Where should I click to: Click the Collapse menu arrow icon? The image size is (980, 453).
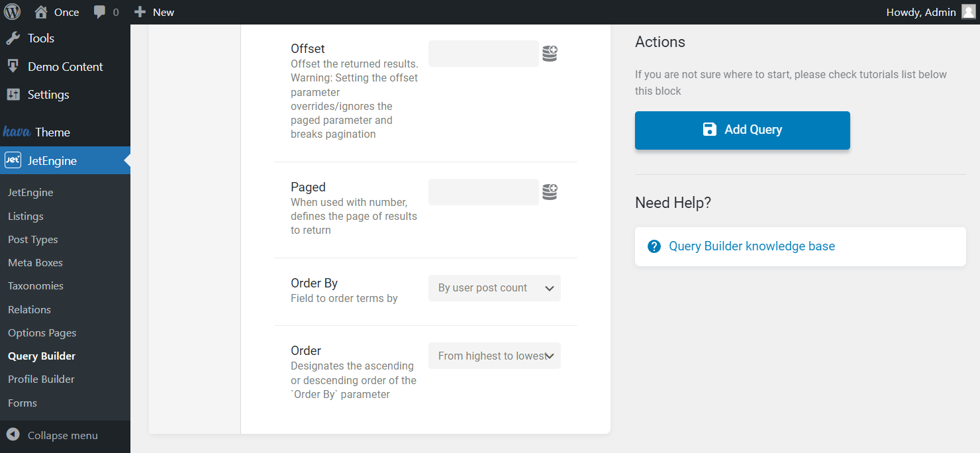pyautogui.click(x=13, y=435)
